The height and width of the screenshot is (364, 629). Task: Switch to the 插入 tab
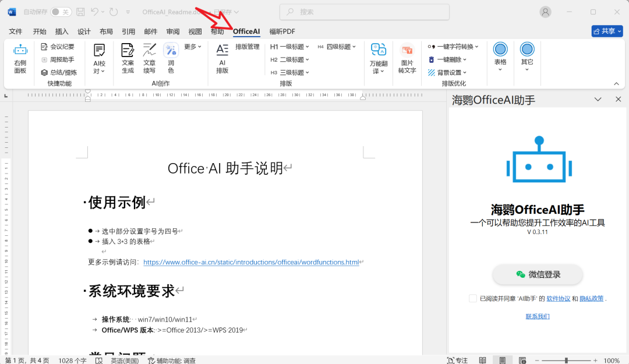coord(62,31)
